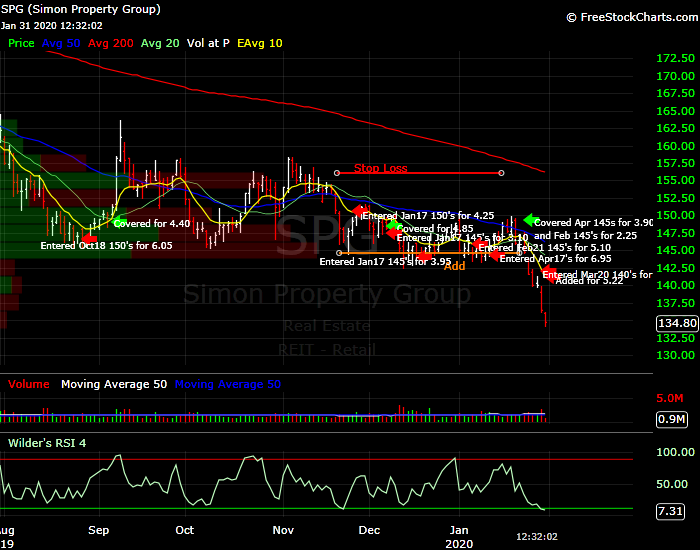Click Covered Apr 145s for 3.90 text
Viewport: 700px width, 550px height.
coord(594,223)
